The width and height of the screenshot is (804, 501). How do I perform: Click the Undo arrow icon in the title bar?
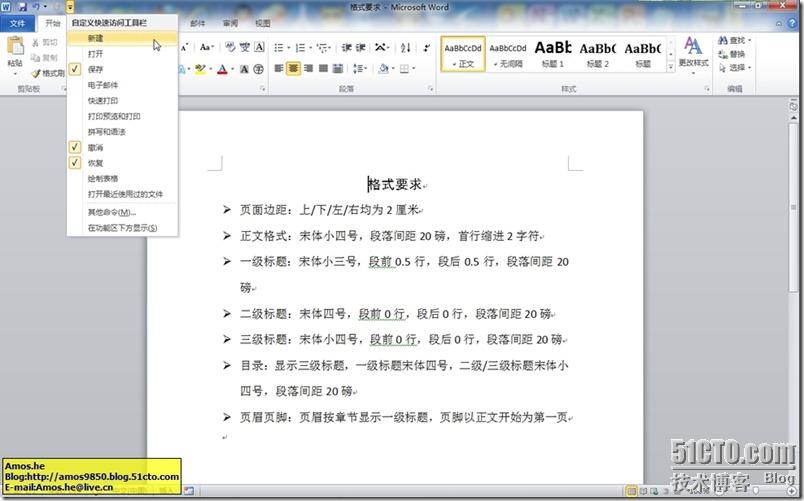36,7
